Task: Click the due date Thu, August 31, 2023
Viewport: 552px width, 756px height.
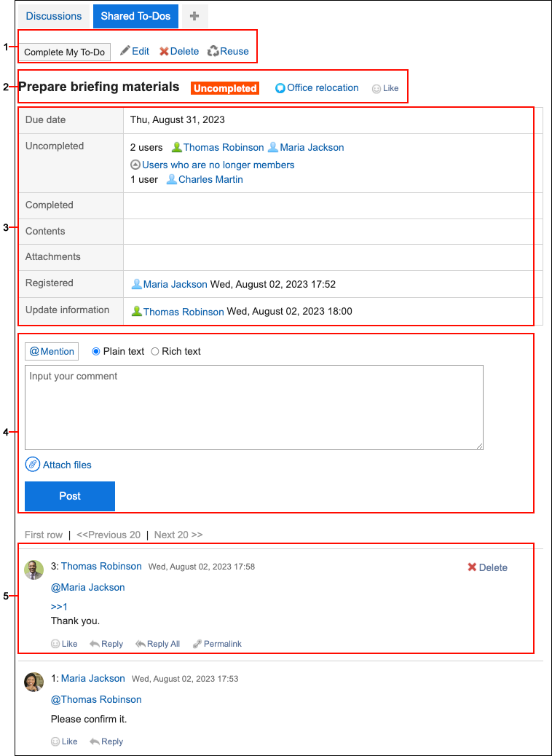Action: pos(178,120)
